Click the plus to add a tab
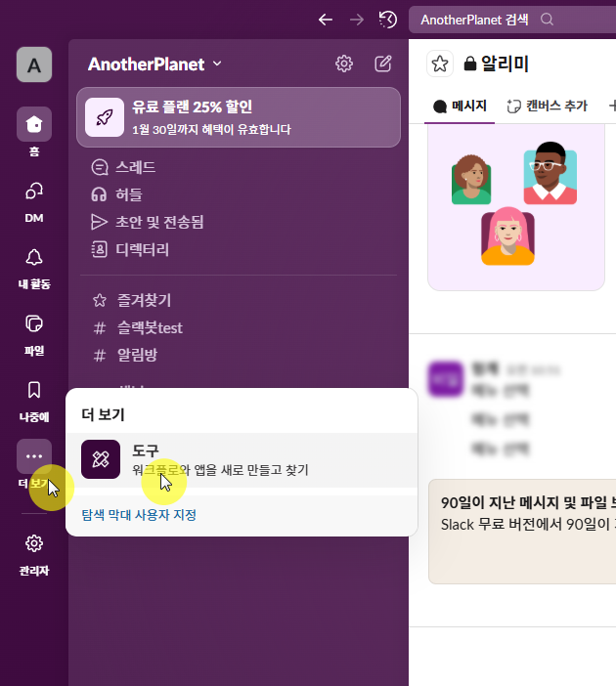The image size is (616, 686). [612, 106]
